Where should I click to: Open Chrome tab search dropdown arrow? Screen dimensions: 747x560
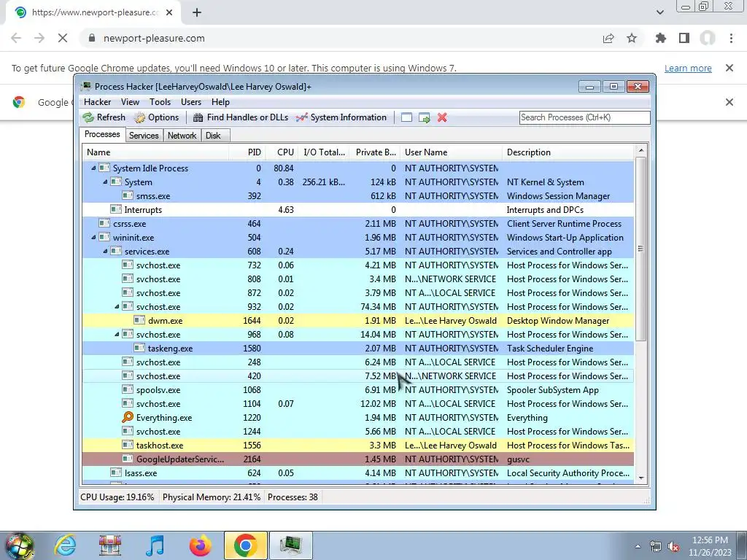click(x=659, y=12)
